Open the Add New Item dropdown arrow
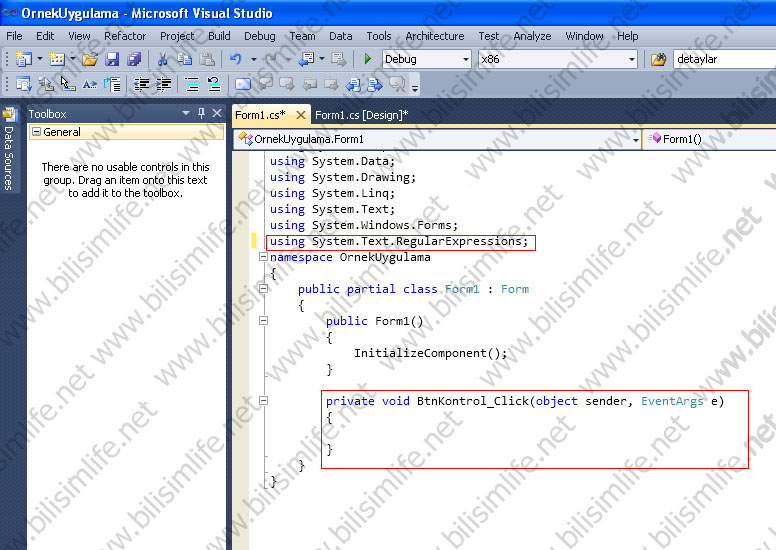Image resolution: width=776 pixels, height=550 pixels. coord(73,59)
